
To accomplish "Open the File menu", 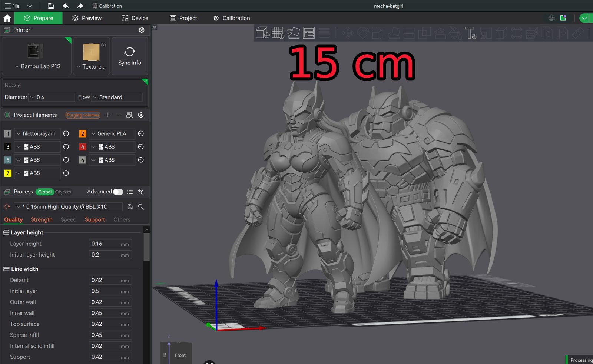I will pyautogui.click(x=12, y=6).
